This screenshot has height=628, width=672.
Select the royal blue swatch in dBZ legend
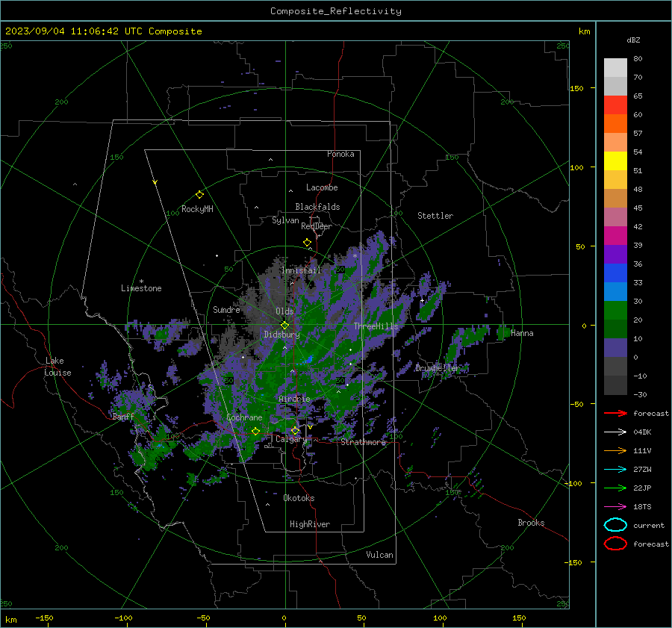615,273
